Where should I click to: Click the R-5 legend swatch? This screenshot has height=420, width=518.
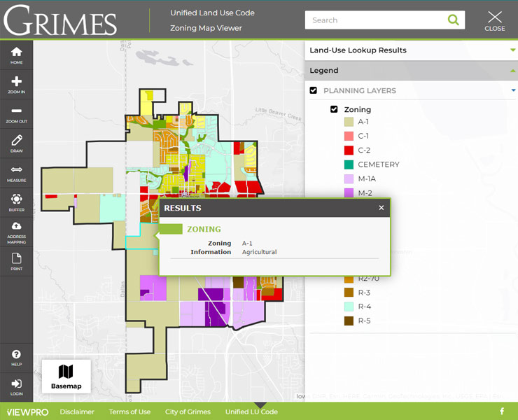click(349, 321)
